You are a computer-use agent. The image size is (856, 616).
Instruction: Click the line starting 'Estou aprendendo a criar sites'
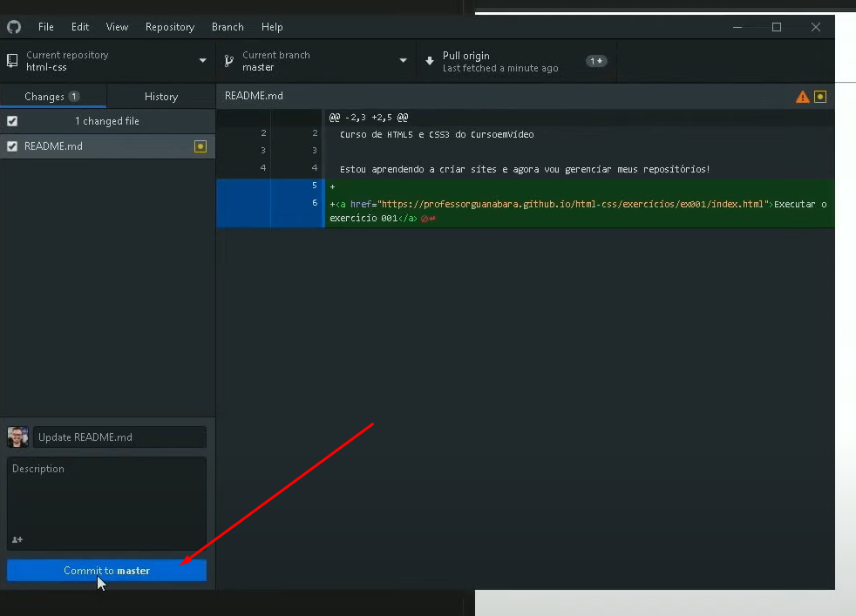[525, 169]
